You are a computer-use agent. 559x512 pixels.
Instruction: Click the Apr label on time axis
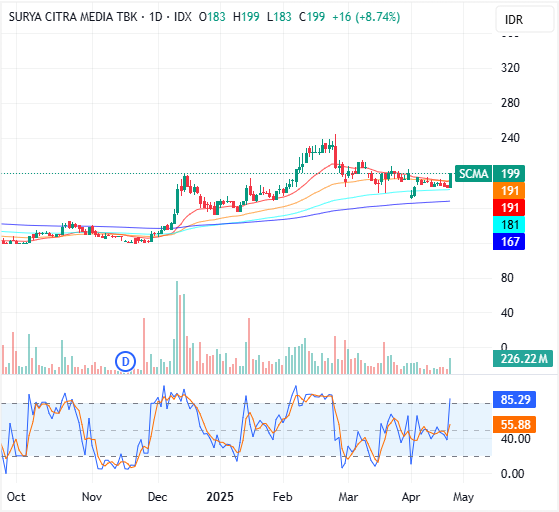coord(411,497)
